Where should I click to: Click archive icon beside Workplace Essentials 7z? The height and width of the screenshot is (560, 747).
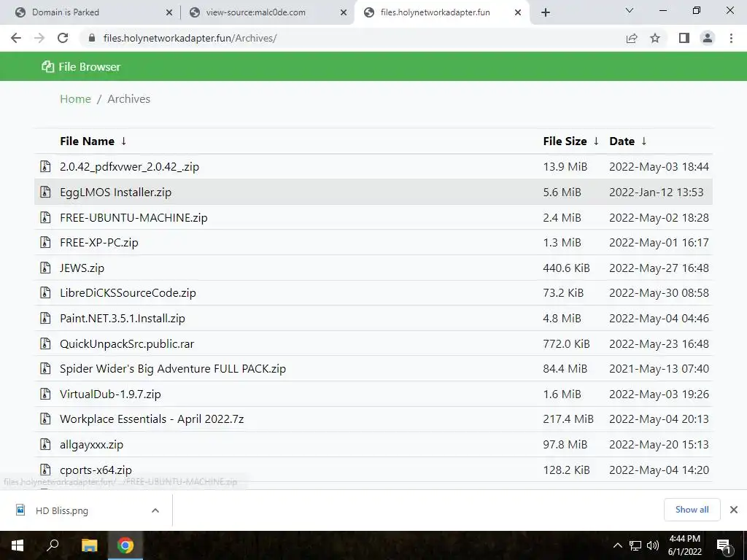click(x=45, y=419)
